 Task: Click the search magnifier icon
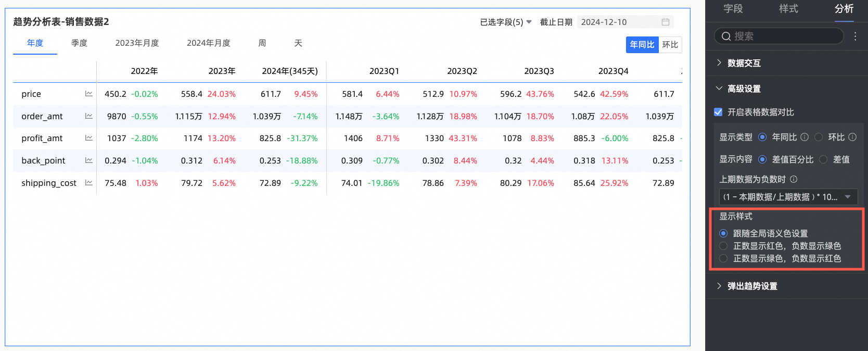(x=726, y=36)
